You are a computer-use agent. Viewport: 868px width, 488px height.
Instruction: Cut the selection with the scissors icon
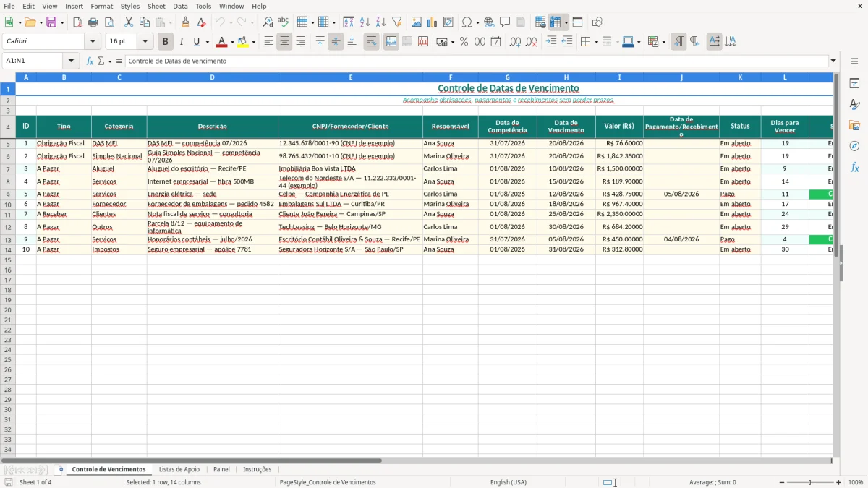pyautogui.click(x=129, y=22)
